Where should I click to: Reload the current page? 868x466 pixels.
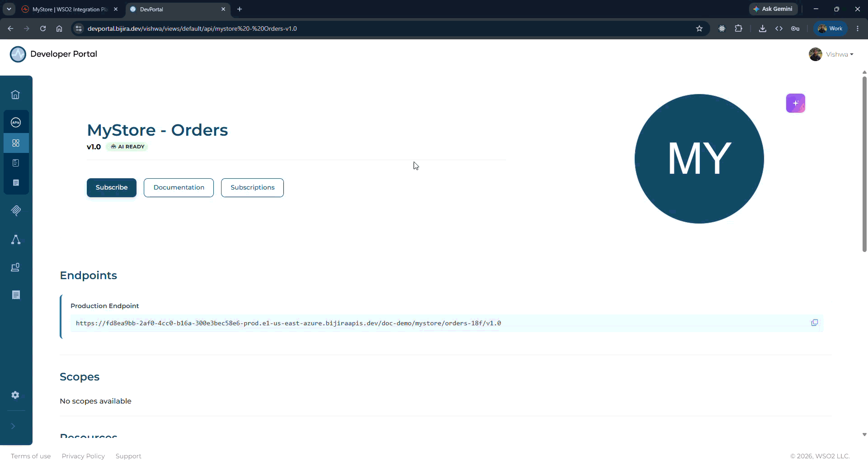click(x=43, y=29)
